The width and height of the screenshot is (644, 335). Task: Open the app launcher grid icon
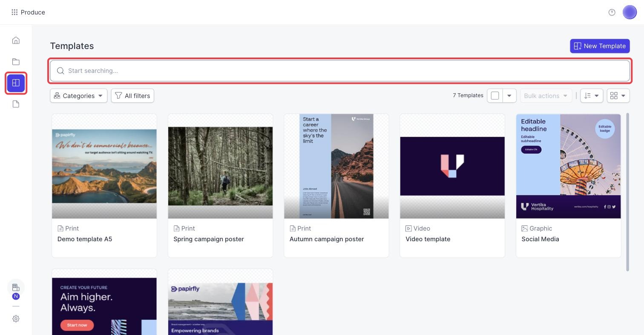14,12
